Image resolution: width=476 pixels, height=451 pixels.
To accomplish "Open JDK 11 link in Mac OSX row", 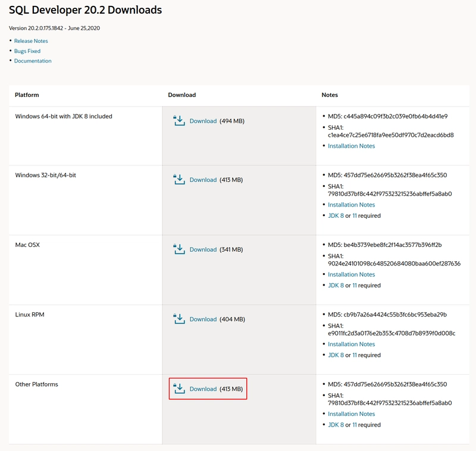I will [355, 285].
